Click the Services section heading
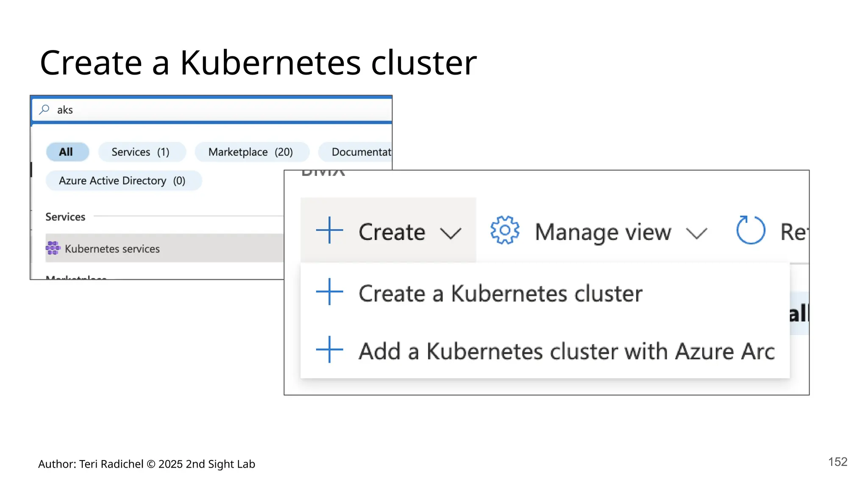868x488 pixels. [x=65, y=217]
